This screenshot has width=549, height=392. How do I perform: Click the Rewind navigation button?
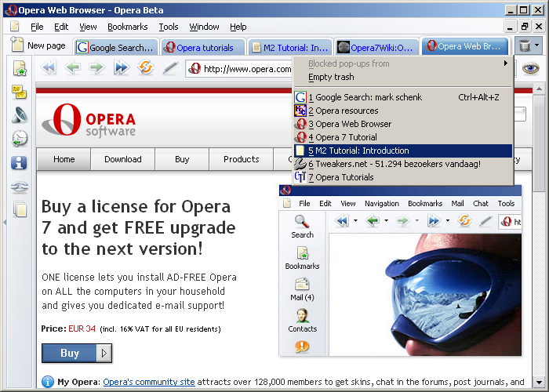point(48,68)
